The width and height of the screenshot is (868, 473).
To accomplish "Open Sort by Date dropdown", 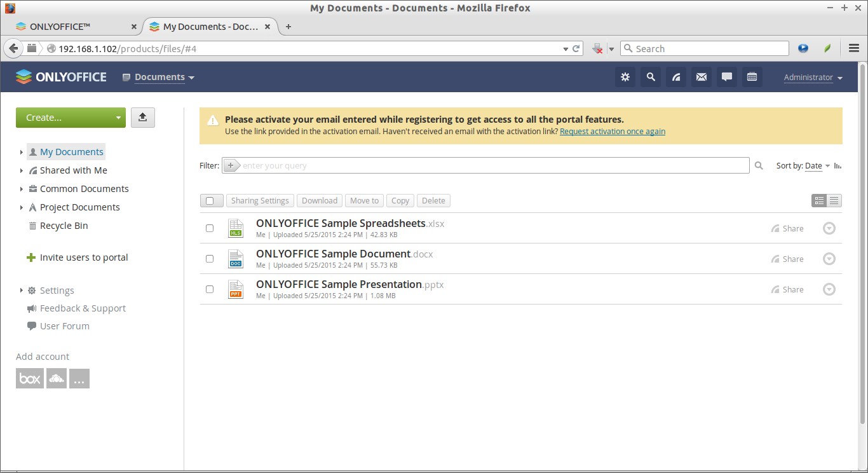I will click(817, 166).
